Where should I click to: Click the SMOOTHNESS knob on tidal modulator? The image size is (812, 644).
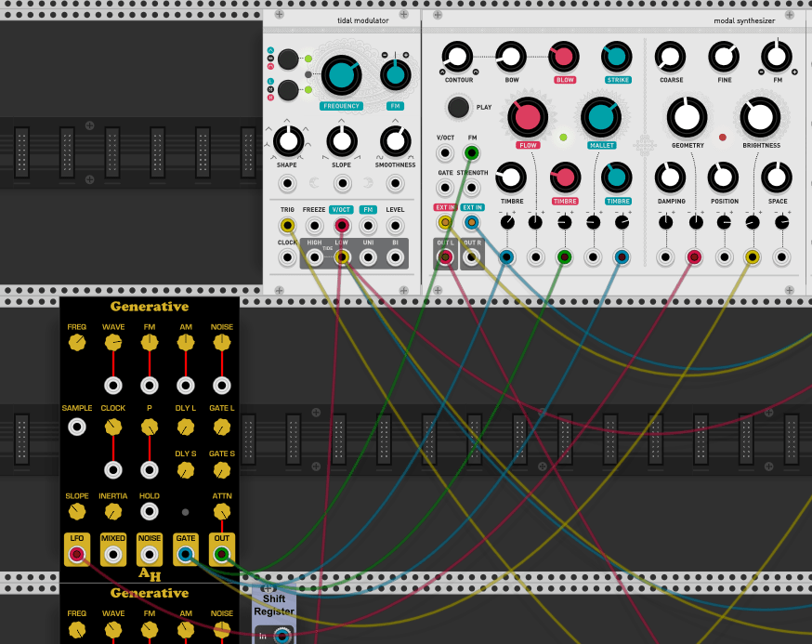click(x=396, y=141)
